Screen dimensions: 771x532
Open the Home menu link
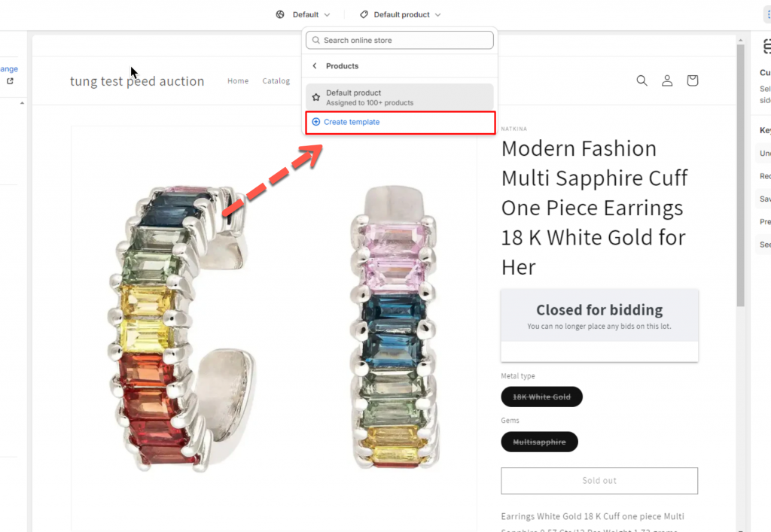238,81
